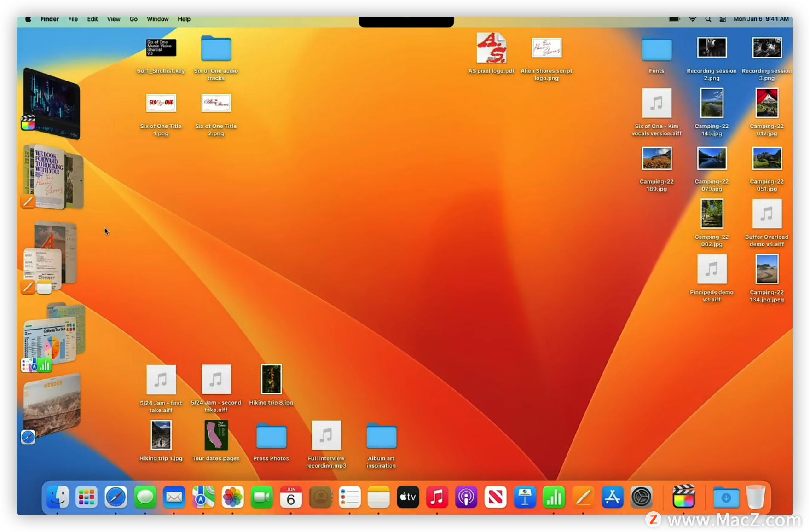The width and height of the screenshot is (810, 532).
Task: Open App Store in the Dock
Action: 613,497
